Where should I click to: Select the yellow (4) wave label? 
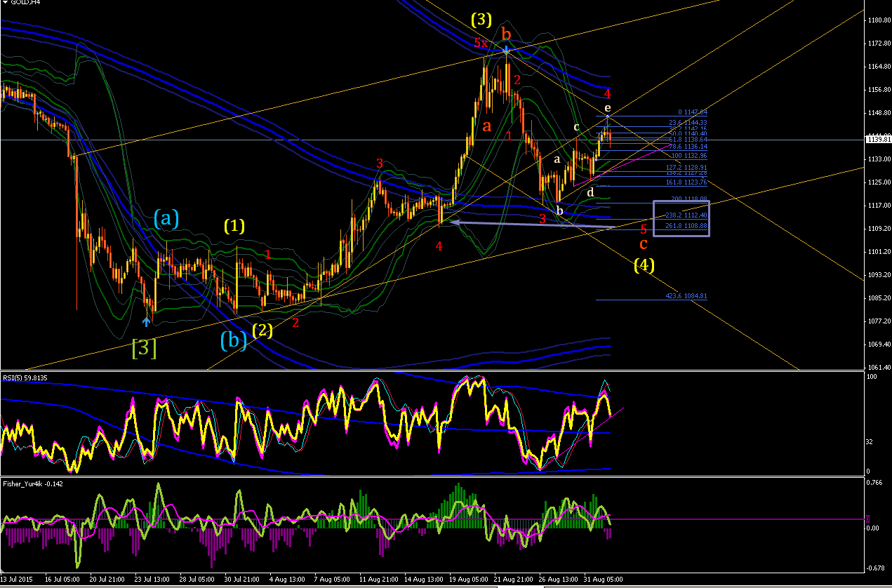(x=644, y=265)
